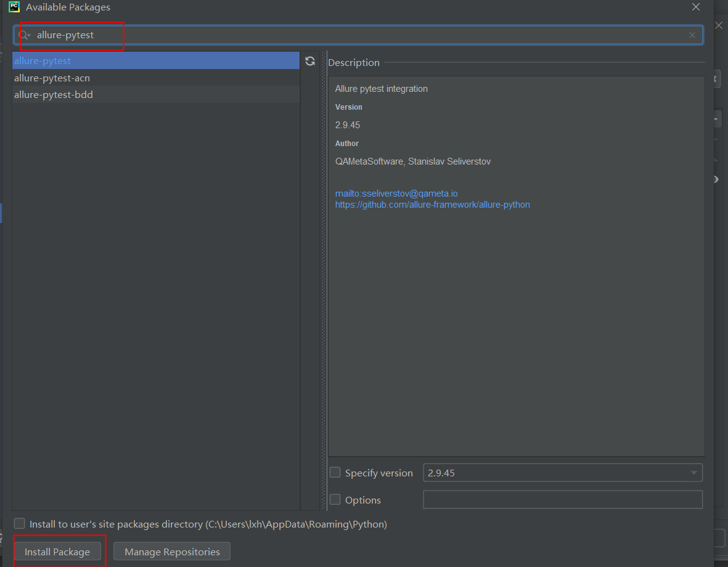Click the Manage Repositories button
Viewport: 728px width, 567px height.
point(172,552)
